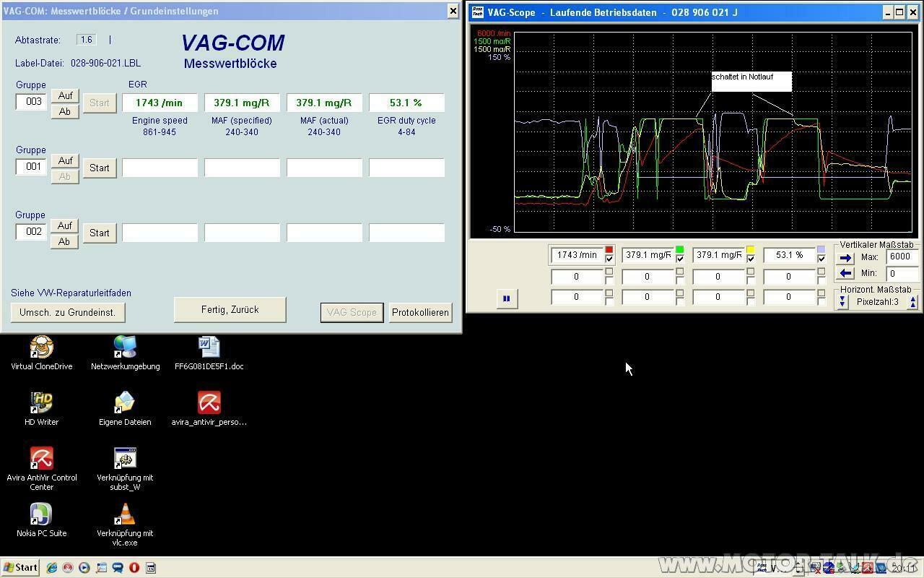This screenshot has height=578, width=924.
Task: Click the yellow trace color swatch
Action: tap(750, 250)
